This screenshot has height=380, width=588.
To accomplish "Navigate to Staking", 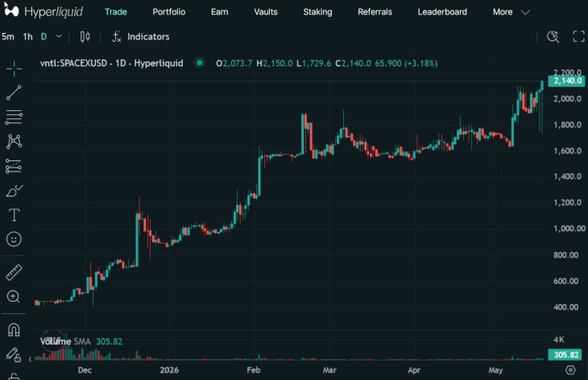I will (x=317, y=12).
